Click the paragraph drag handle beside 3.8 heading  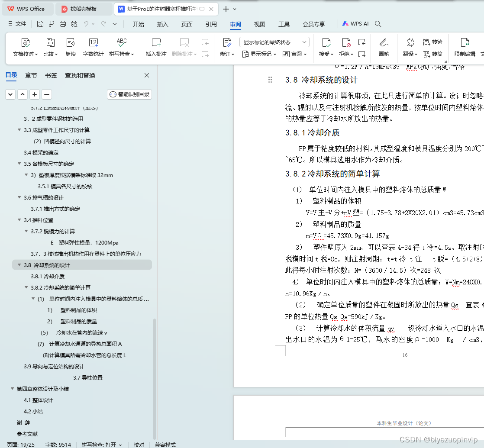click(x=270, y=80)
